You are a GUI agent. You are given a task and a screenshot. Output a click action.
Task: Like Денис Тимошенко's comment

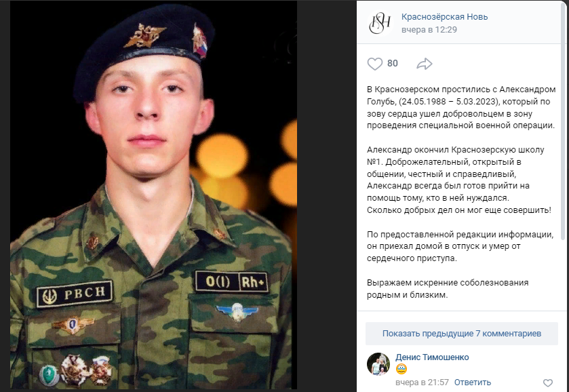(547, 383)
